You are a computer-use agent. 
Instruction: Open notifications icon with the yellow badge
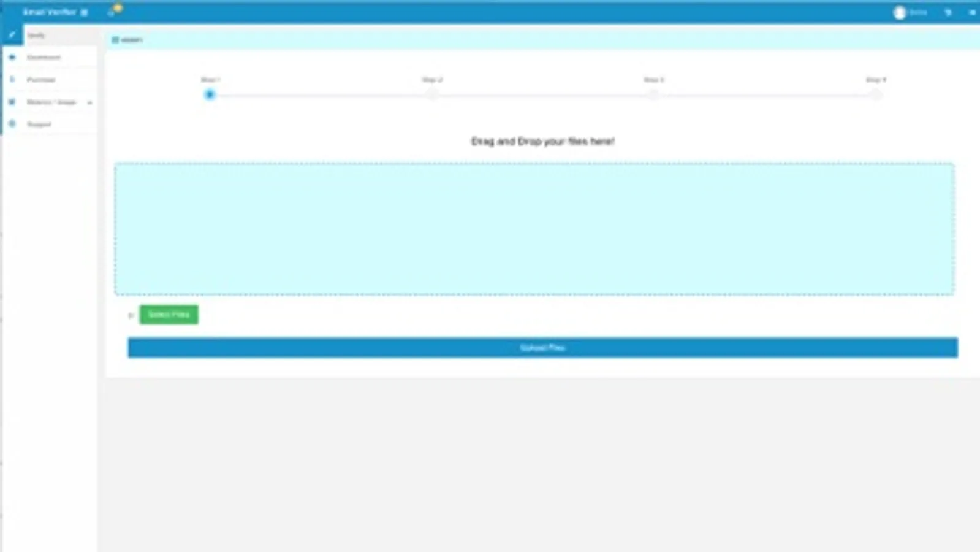114,11
